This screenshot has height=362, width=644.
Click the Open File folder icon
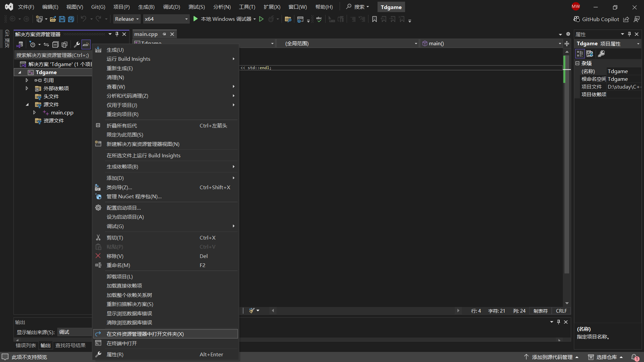[53, 19]
